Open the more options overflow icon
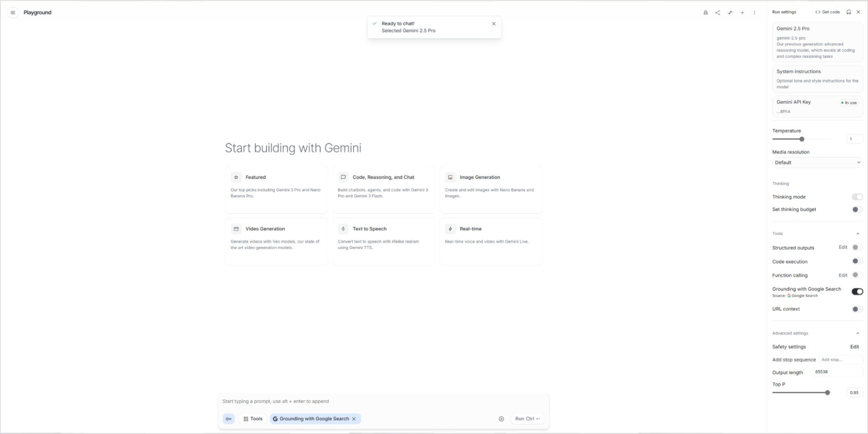This screenshot has height=434, width=868. point(754,13)
